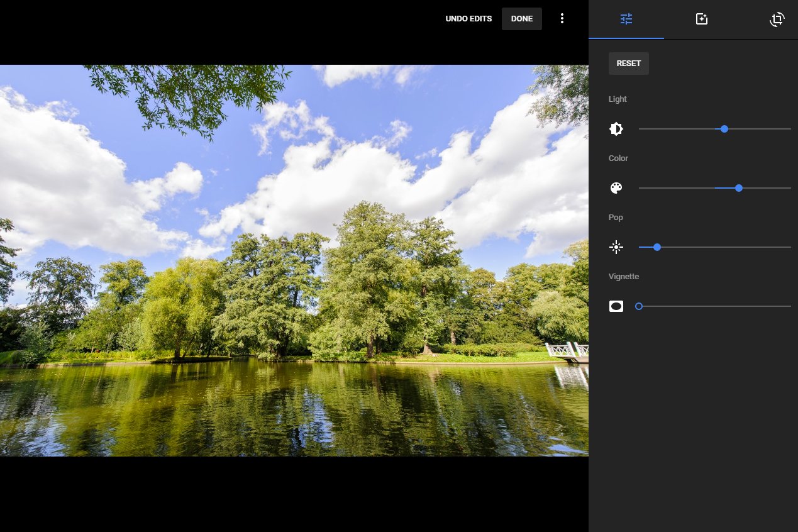Image resolution: width=798 pixels, height=532 pixels.
Task: Open the Filters panel icon
Action: tap(701, 19)
